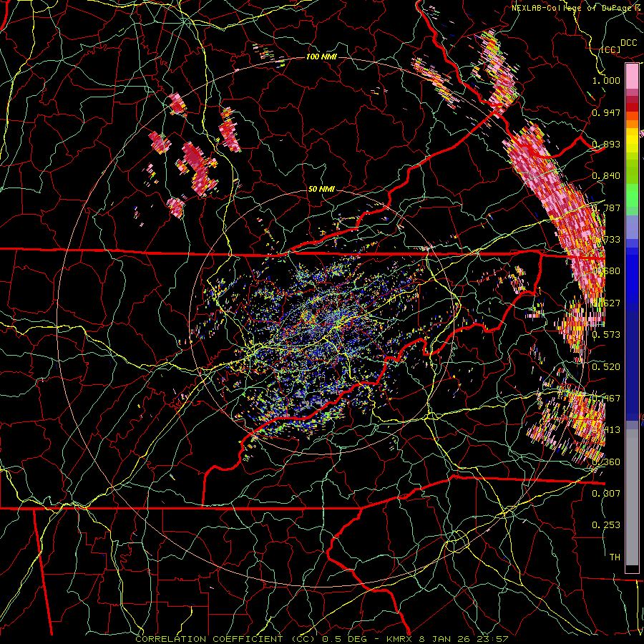Click CORRELATION COEFFICIENT words in bottom caption

tap(209, 639)
